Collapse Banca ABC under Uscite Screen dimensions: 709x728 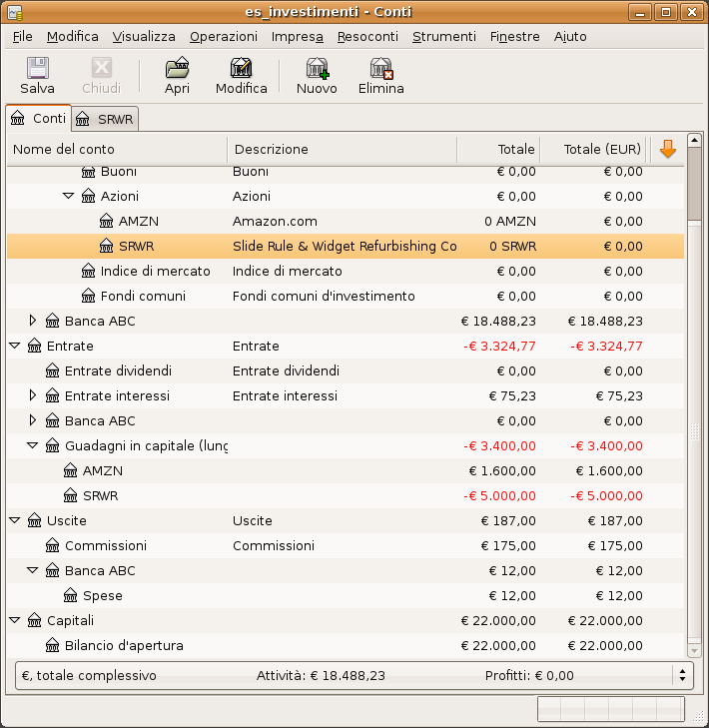[x=33, y=570]
